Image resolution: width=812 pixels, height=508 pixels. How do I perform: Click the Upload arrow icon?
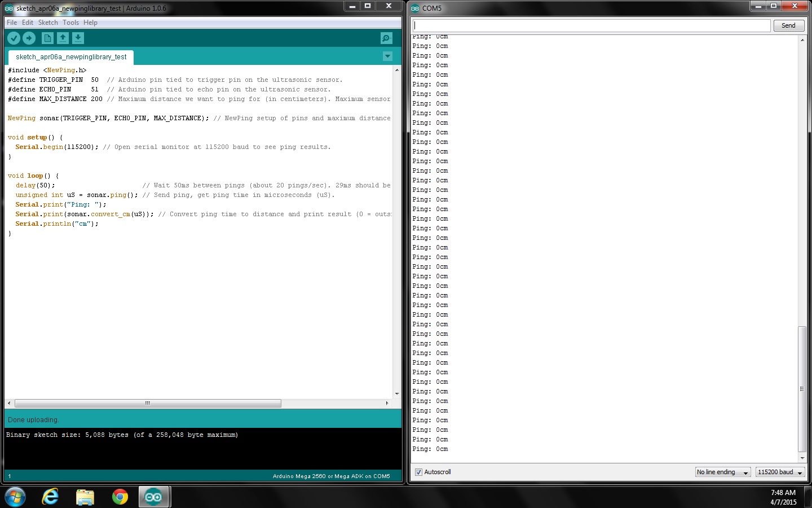(x=29, y=38)
